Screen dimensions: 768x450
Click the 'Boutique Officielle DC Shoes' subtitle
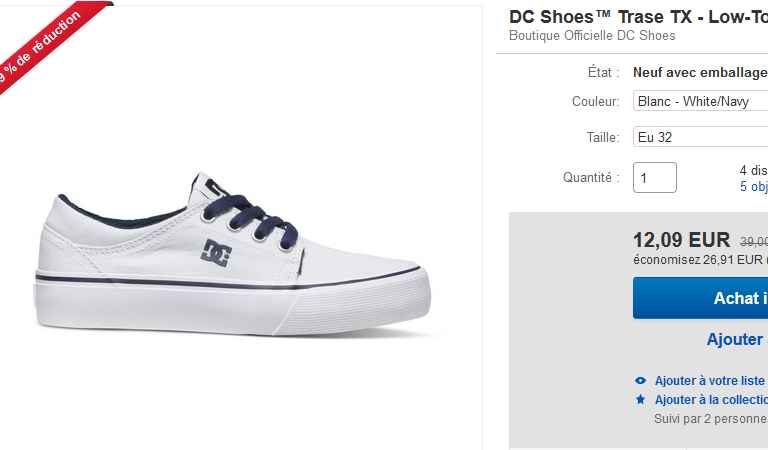[592, 36]
